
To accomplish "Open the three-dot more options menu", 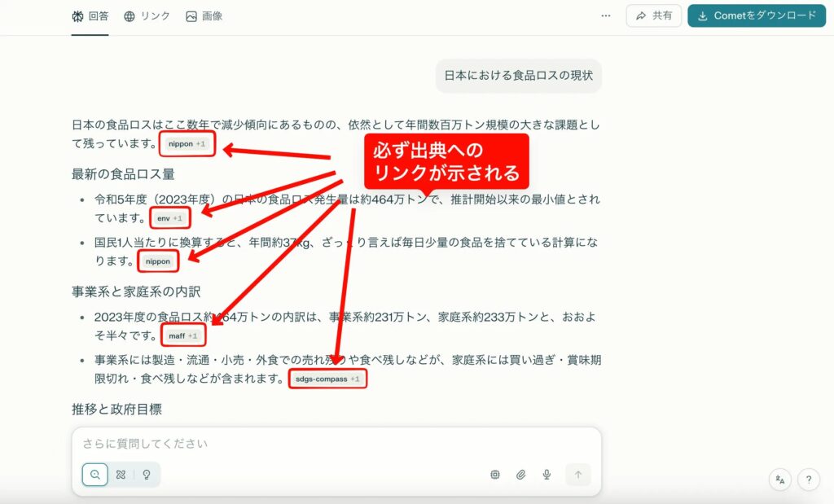I will click(x=606, y=15).
